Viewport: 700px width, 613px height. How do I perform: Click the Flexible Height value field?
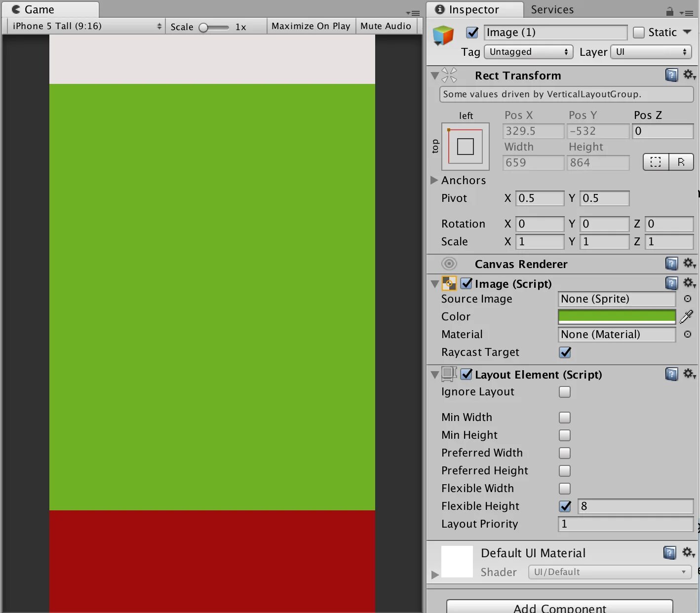635,506
